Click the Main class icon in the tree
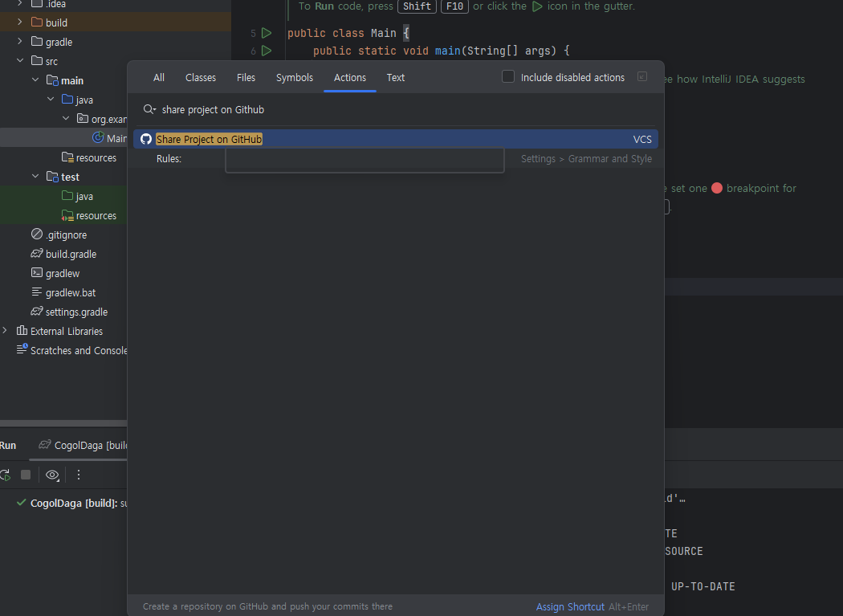The image size is (843, 616). click(x=98, y=137)
